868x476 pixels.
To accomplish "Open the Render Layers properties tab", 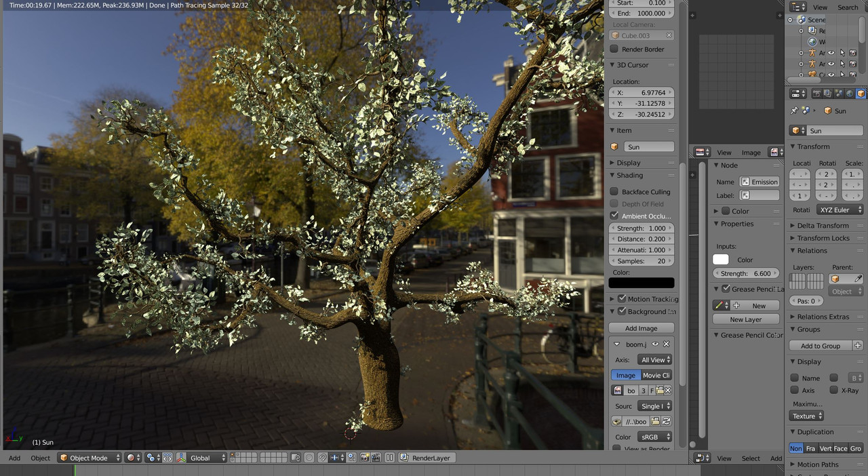I will pos(828,94).
